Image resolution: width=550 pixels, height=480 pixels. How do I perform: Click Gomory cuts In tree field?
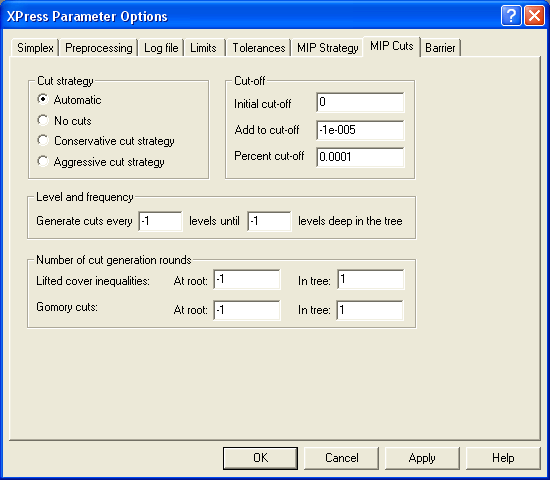(x=370, y=310)
